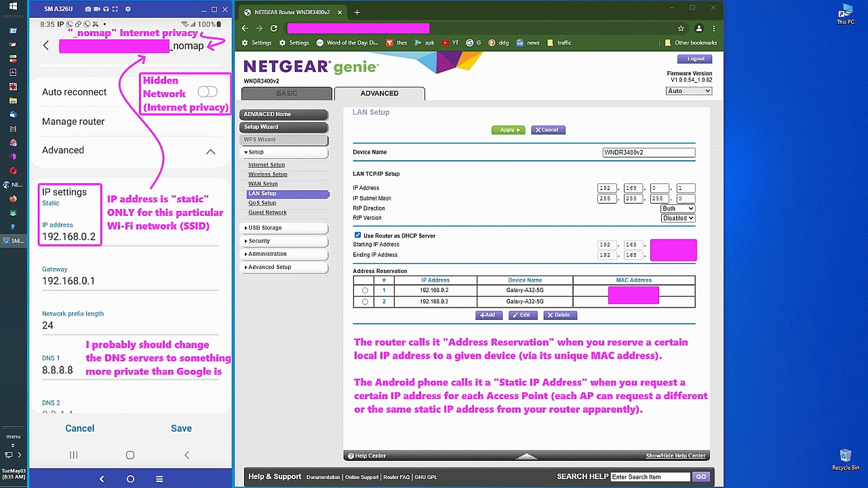Screen dimensions: 868x488
Task: Uncheck Use Router as DHCP Server
Action: [x=358, y=235]
